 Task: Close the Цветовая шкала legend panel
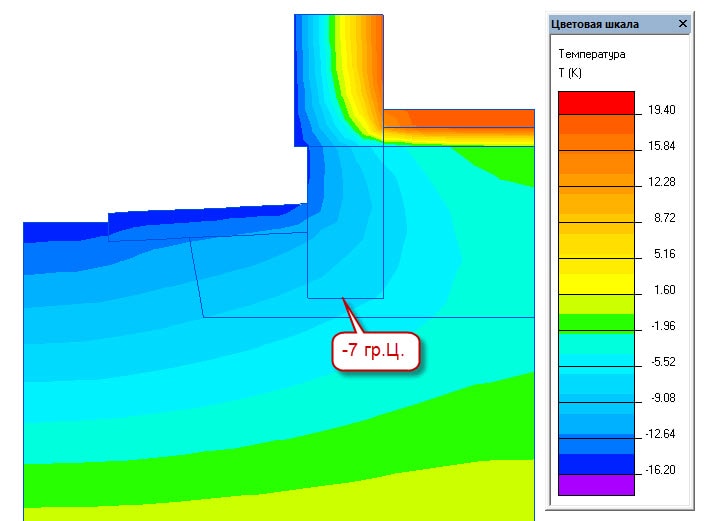click(x=683, y=23)
